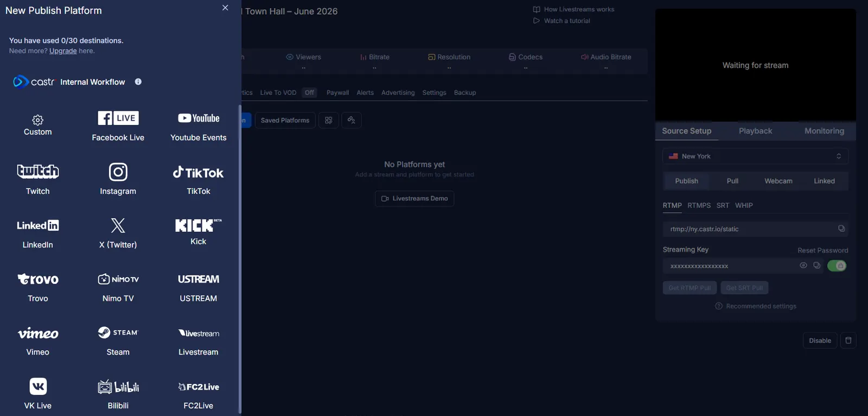Image resolution: width=868 pixels, height=416 pixels.
Task: Click Get RTMP Pull button
Action: (690, 288)
